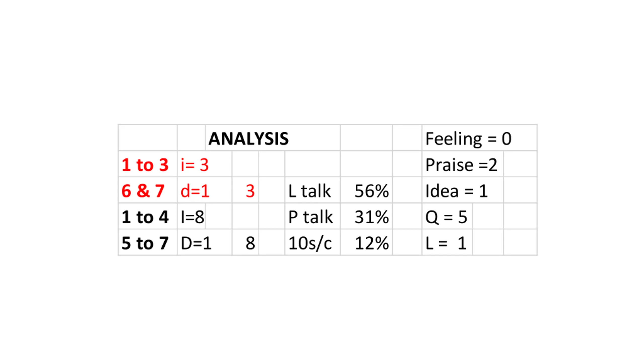Click the 31% cell

(x=366, y=216)
